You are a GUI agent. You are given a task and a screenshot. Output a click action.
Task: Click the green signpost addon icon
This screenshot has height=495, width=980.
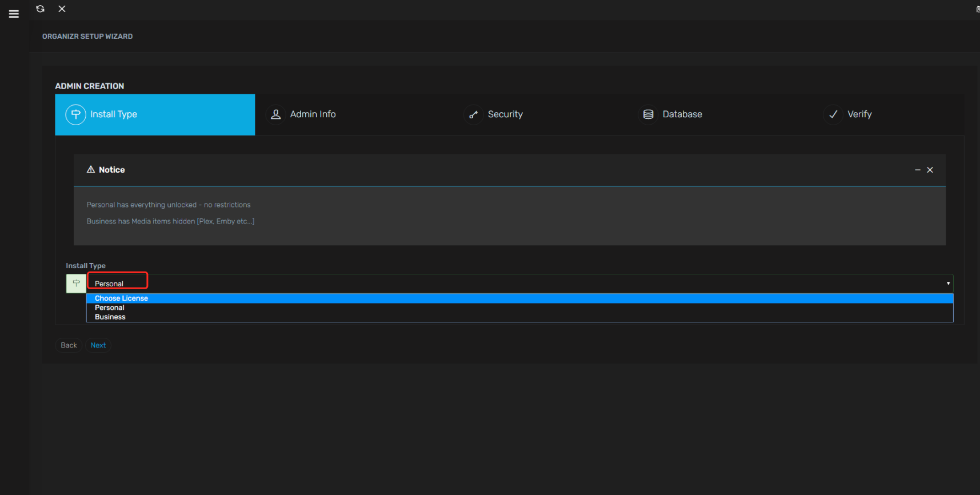tap(76, 284)
